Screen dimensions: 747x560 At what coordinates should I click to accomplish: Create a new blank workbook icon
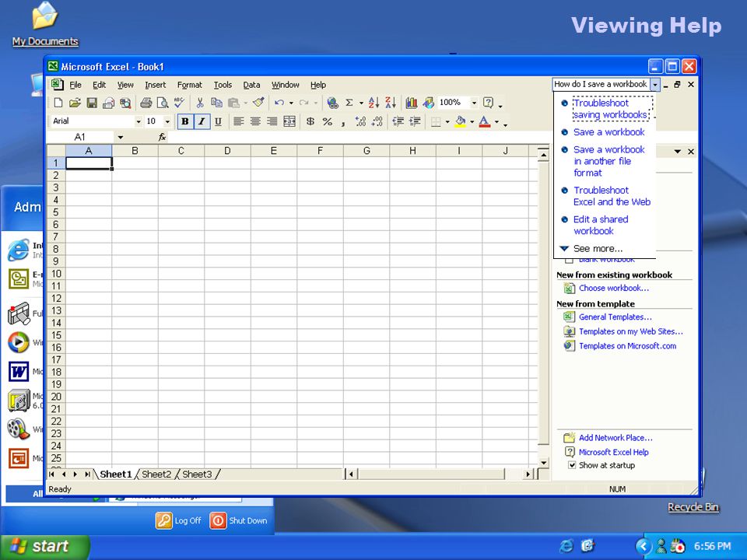(58, 103)
